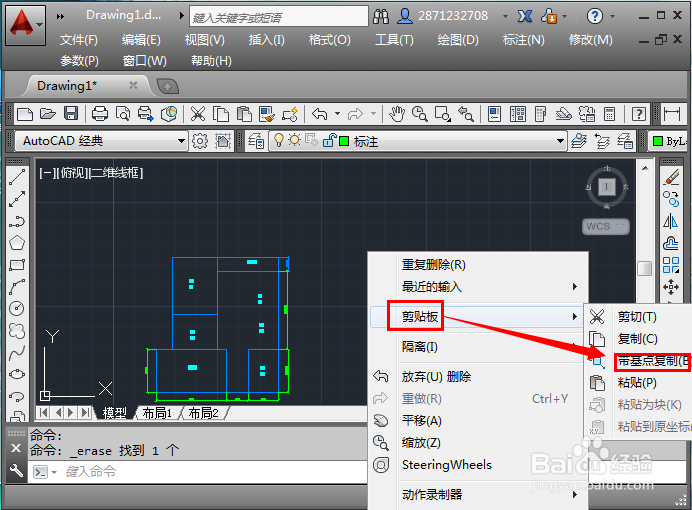Choose 剪贴板 in the context menu
Image resolution: width=692 pixels, height=510 pixels.
click(476, 316)
